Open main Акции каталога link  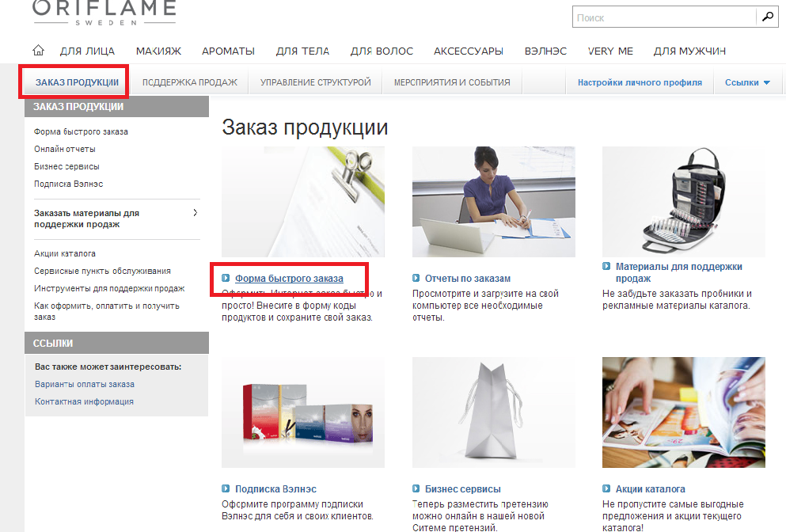coord(650,489)
